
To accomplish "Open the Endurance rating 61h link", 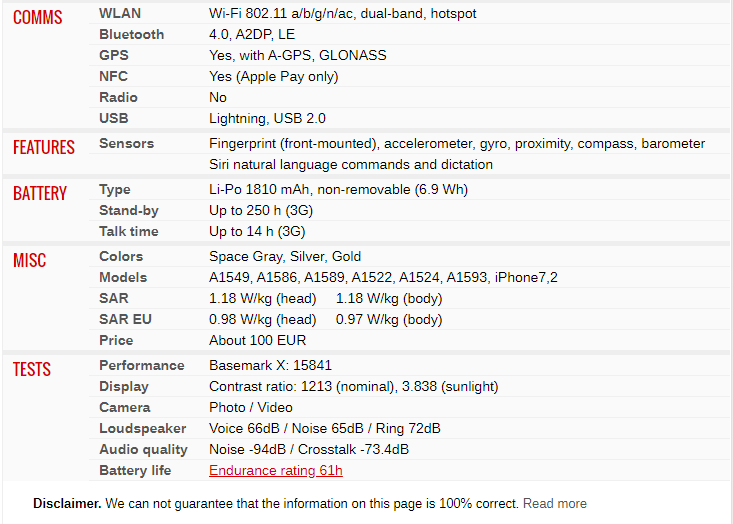I will pos(276,470).
